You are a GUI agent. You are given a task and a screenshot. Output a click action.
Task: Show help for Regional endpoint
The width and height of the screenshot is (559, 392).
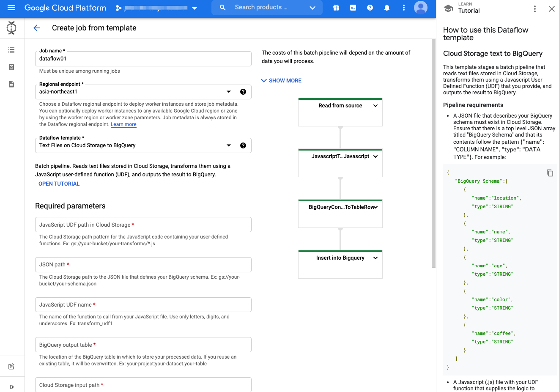[243, 92]
